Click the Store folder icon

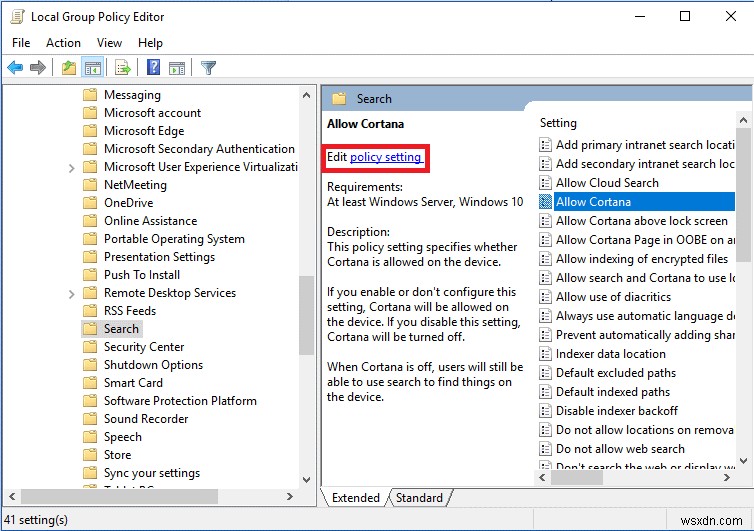coord(90,455)
